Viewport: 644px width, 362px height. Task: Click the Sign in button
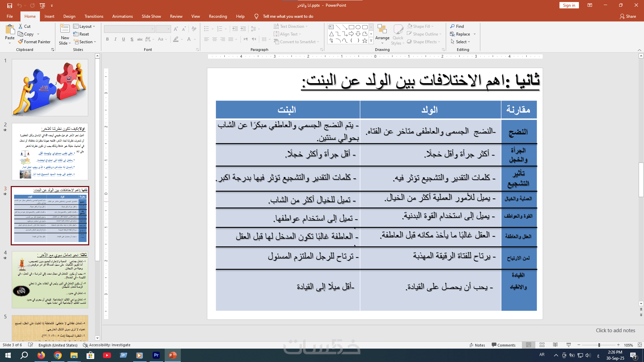pyautogui.click(x=569, y=5)
